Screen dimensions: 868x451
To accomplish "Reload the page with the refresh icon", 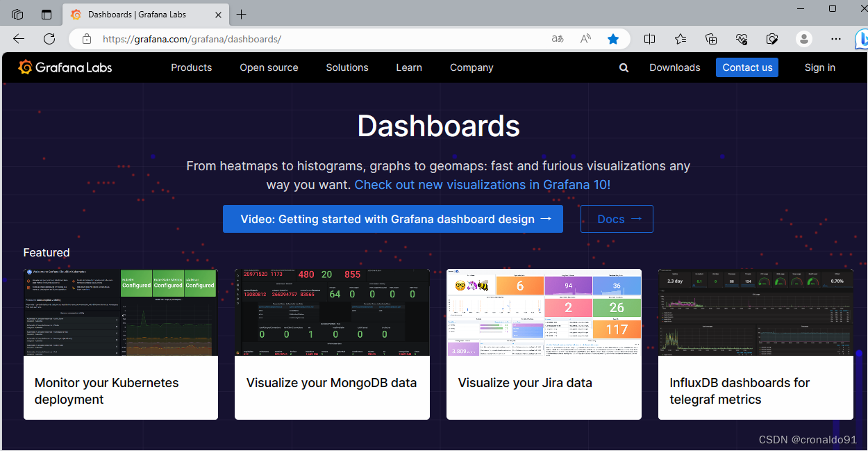I will point(49,39).
